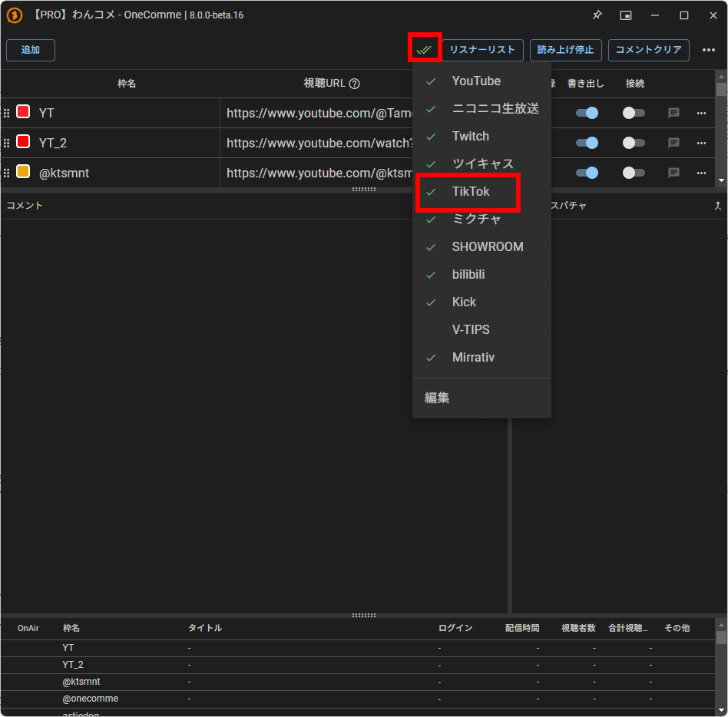
Task: Click scroll down arrow of status table
Action: pyautogui.click(x=722, y=711)
